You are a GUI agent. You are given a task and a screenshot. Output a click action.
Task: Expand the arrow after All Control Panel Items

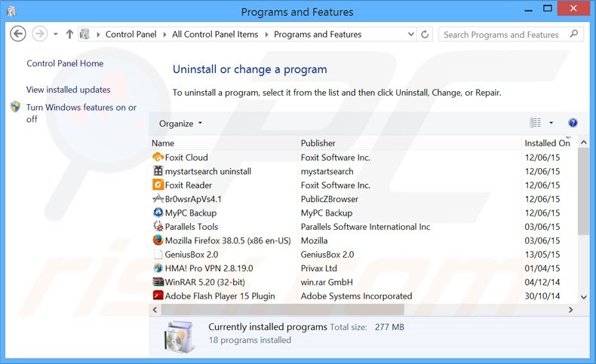[266, 35]
